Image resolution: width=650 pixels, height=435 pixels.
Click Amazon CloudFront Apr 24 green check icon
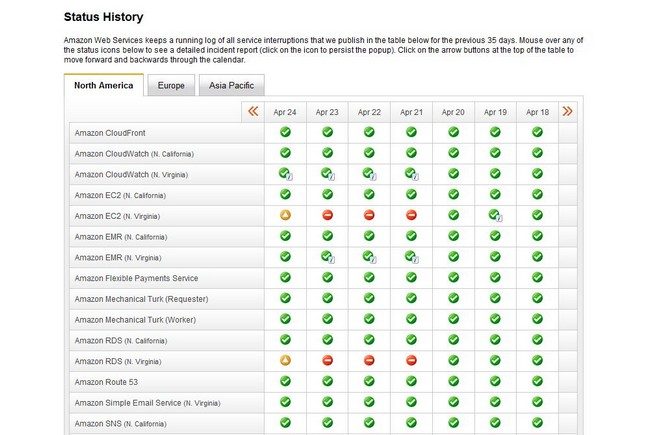[285, 132]
